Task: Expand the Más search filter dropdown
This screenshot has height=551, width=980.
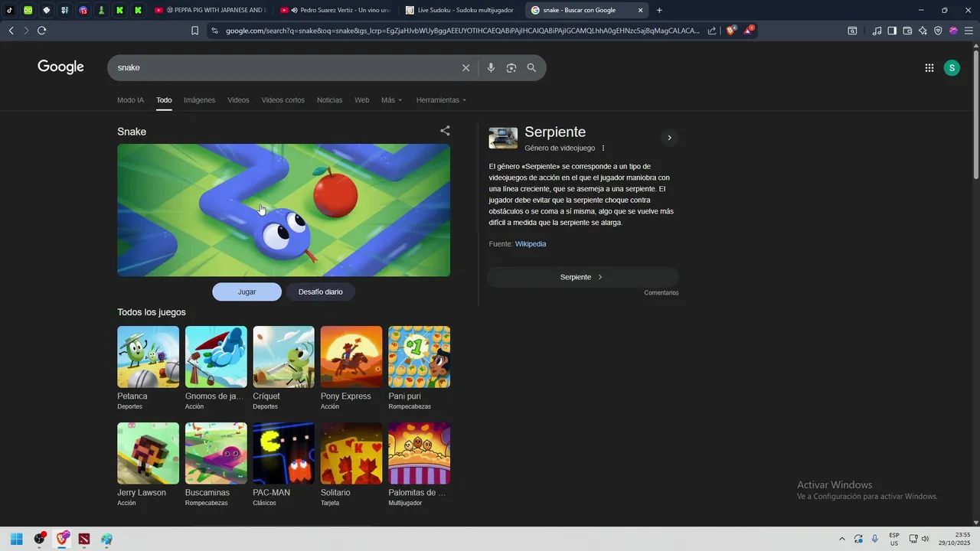Action: tap(391, 100)
